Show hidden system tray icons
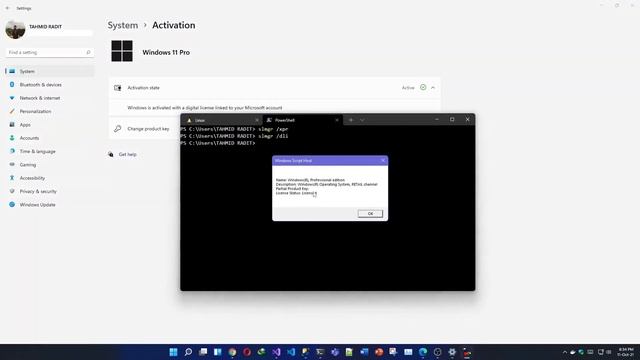Viewport: 640px width, 360px height. pos(565,352)
